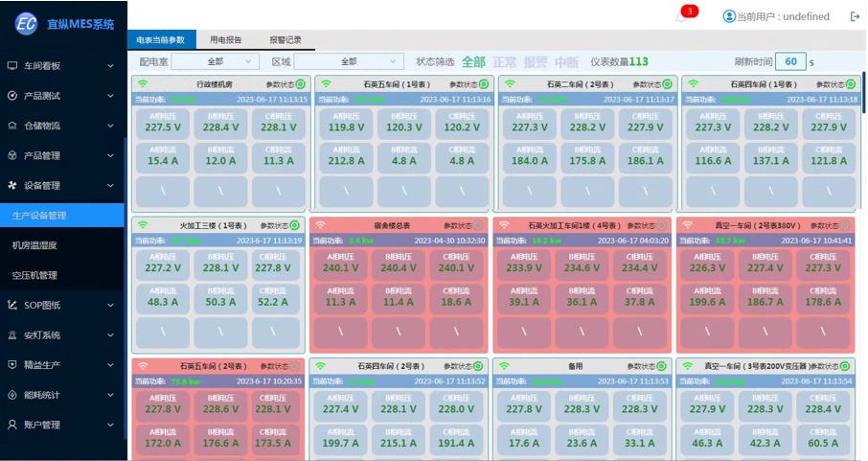868x461 pixels.
Task: Click the logout icon at top right
Action: (x=855, y=16)
